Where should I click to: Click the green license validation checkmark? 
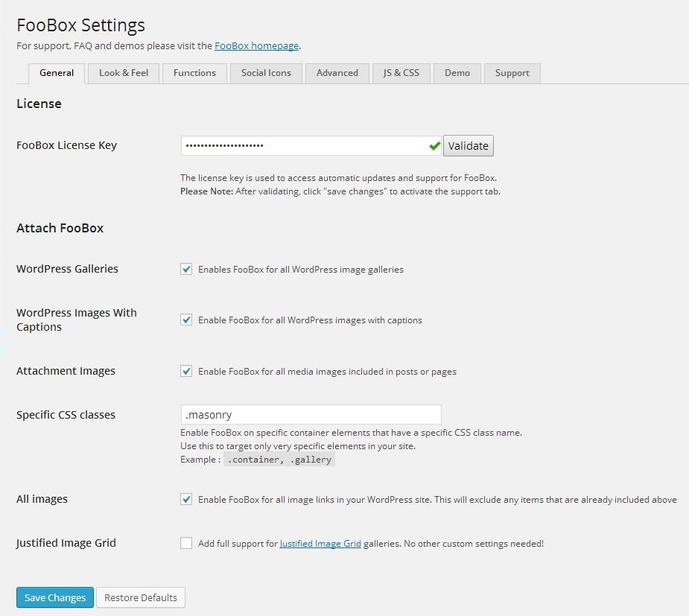click(434, 146)
